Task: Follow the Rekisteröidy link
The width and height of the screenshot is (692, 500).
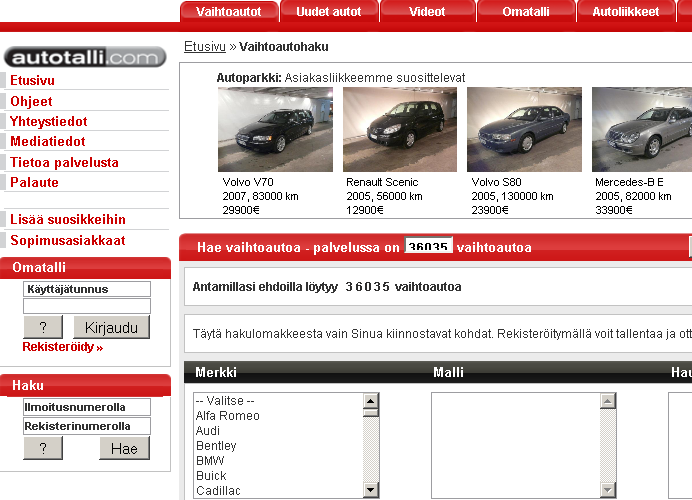Action: click(x=63, y=347)
